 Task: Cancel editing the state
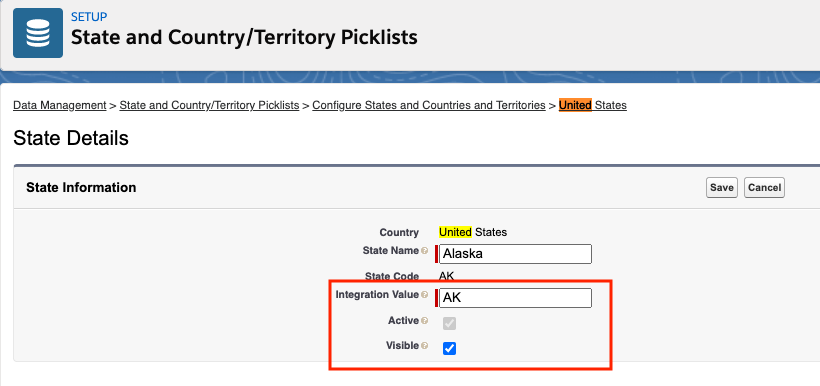[764, 188]
